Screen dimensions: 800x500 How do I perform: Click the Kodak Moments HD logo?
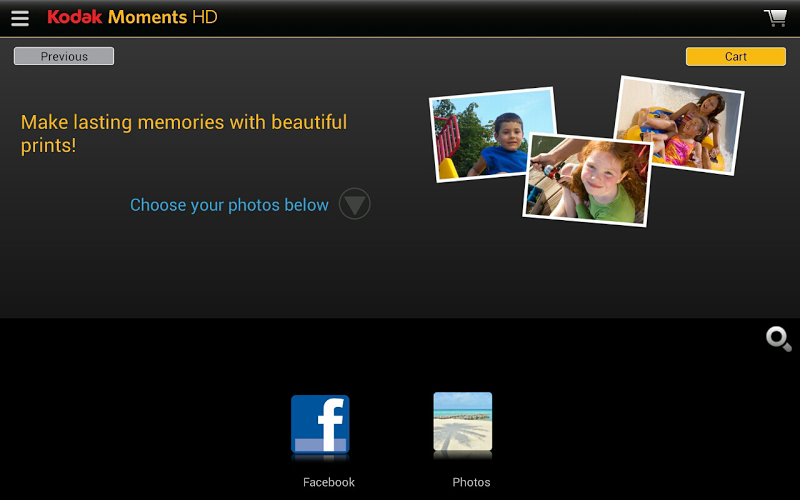pos(132,17)
